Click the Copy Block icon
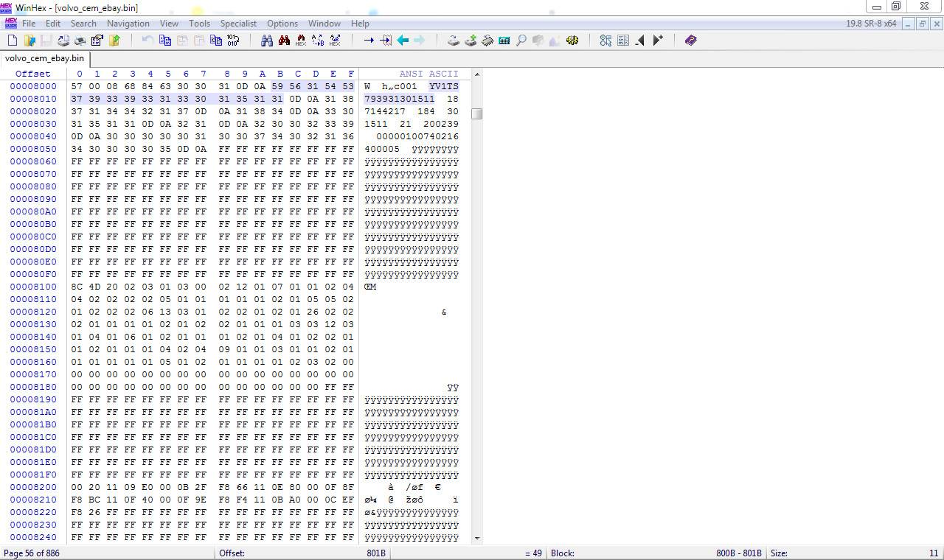The image size is (944, 560). (x=165, y=41)
